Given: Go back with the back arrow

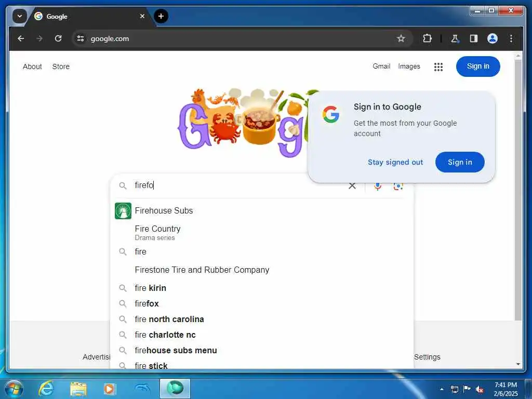Looking at the screenshot, I should pos(21,38).
